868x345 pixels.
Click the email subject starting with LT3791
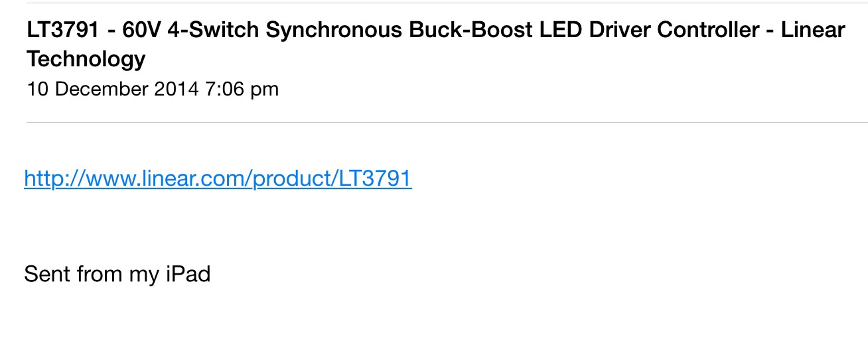[x=436, y=44]
